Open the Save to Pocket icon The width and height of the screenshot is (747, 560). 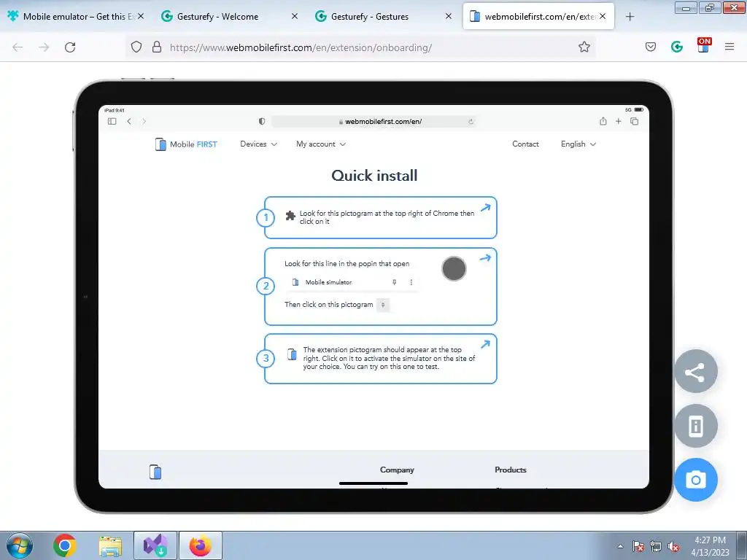(x=650, y=47)
